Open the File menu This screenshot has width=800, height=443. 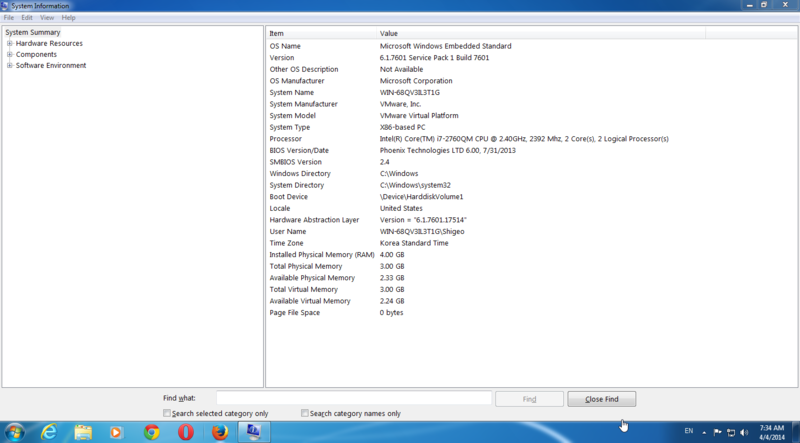[9, 17]
